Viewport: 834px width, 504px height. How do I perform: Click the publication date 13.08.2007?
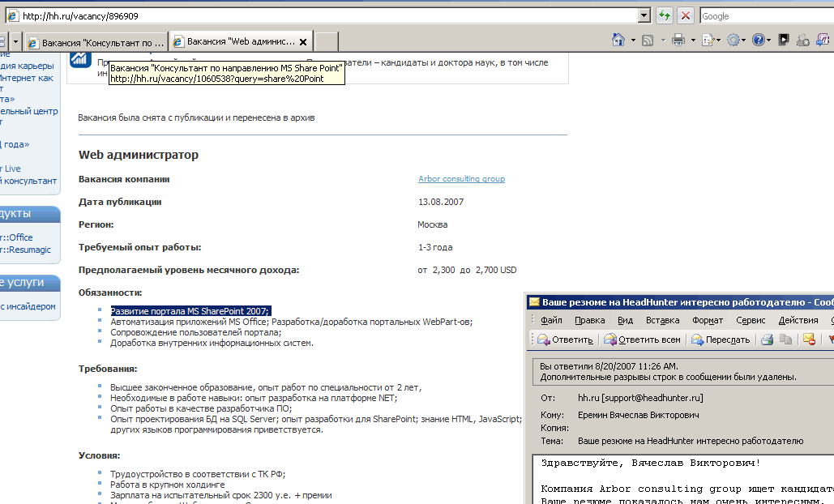(441, 202)
